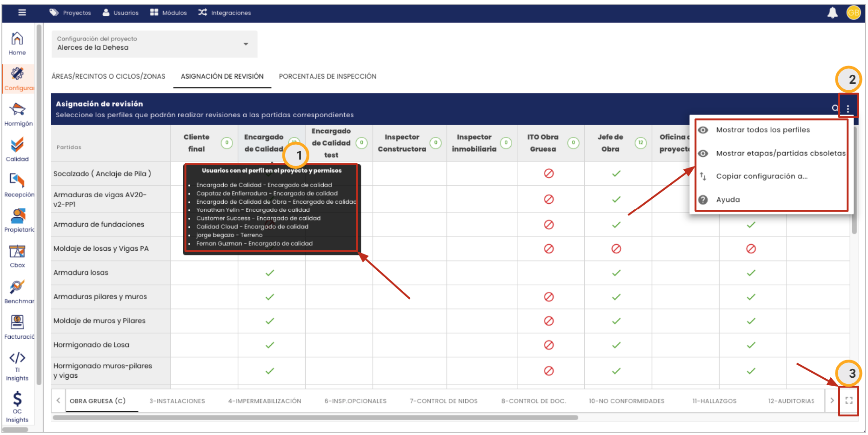868x435 pixels.
Task: Click the notifications bell icon
Action: pyautogui.click(x=832, y=13)
